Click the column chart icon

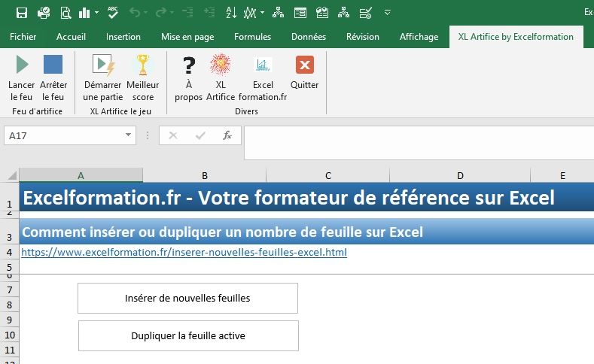click(84, 13)
